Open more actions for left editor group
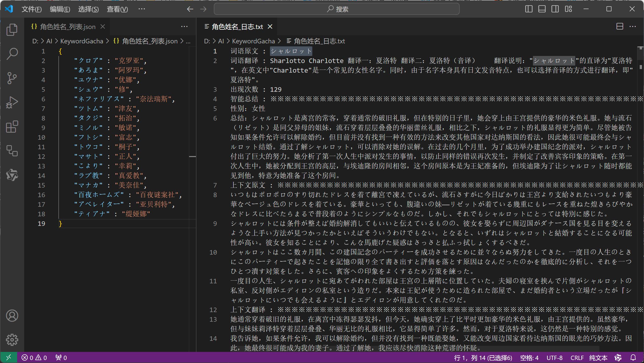The image size is (644, 363). pyautogui.click(x=184, y=26)
